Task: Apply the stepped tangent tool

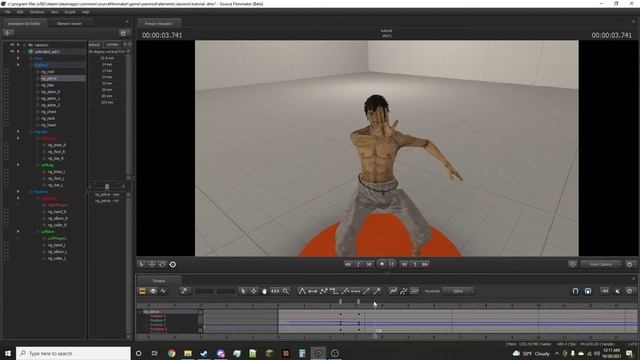Action: click(334, 291)
